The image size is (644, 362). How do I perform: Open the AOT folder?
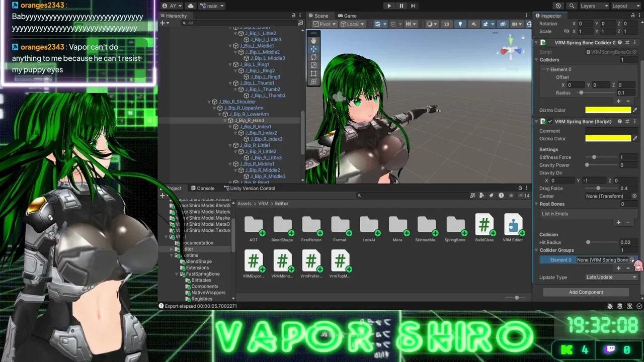(254, 229)
